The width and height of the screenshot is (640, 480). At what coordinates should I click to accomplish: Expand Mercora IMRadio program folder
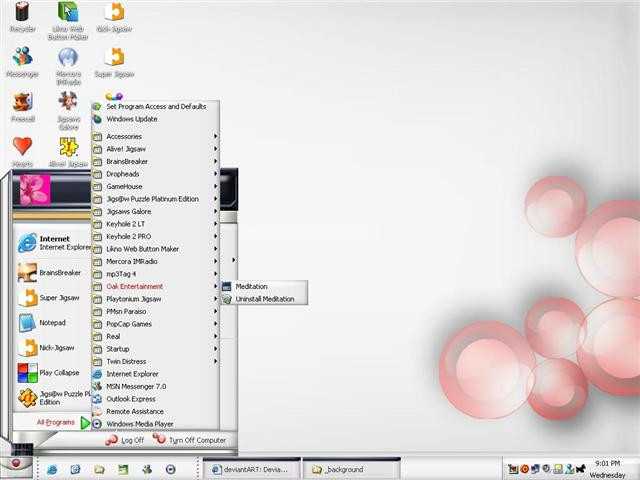[x=156, y=262]
